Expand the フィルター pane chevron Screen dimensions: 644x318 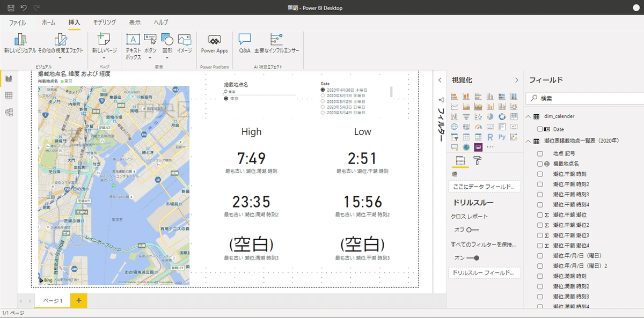pyautogui.click(x=440, y=80)
